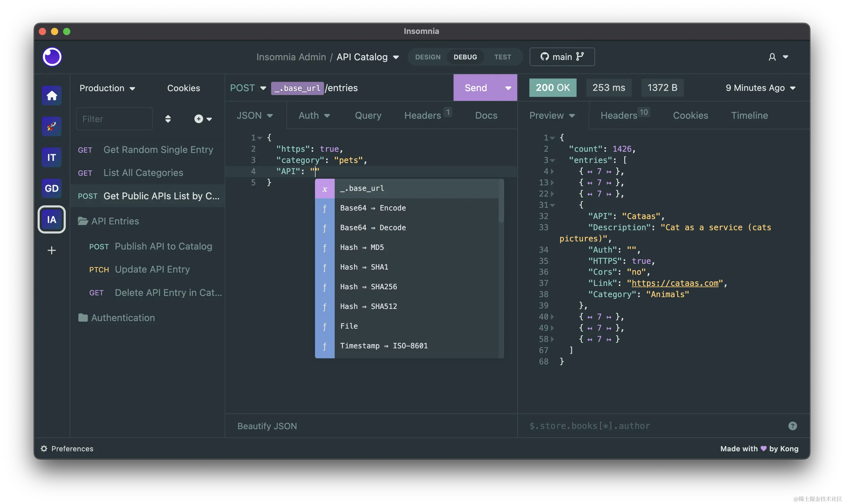Image resolution: width=844 pixels, height=504 pixels.
Task: Collapse the fold arrow on response line 31
Action: click(x=553, y=205)
